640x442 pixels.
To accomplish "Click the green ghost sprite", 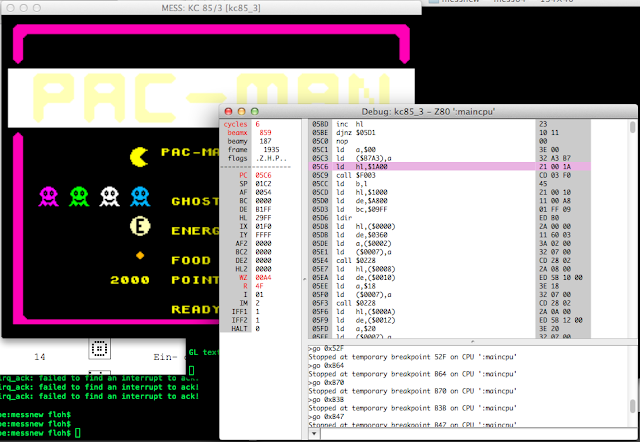I will [79, 196].
